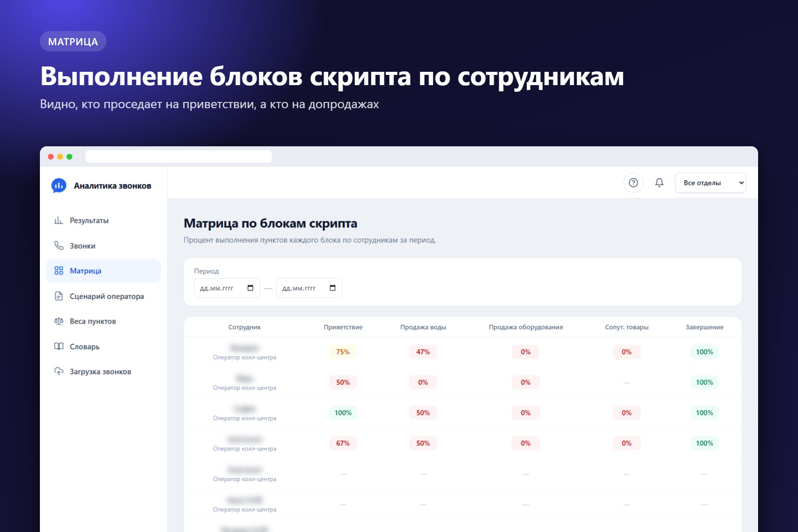The height and width of the screenshot is (532, 798).
Task: Open Загрузка звонков page
Action: click(103, 372)
